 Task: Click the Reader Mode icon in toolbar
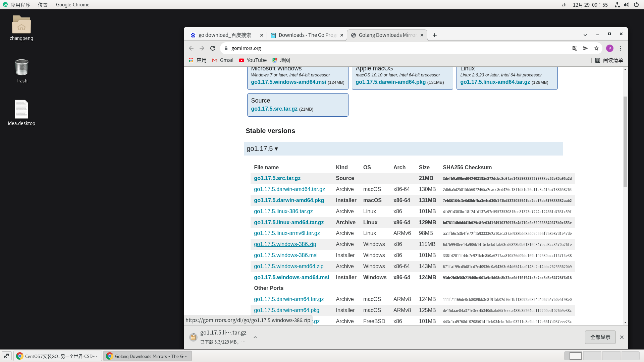point(585,48)
